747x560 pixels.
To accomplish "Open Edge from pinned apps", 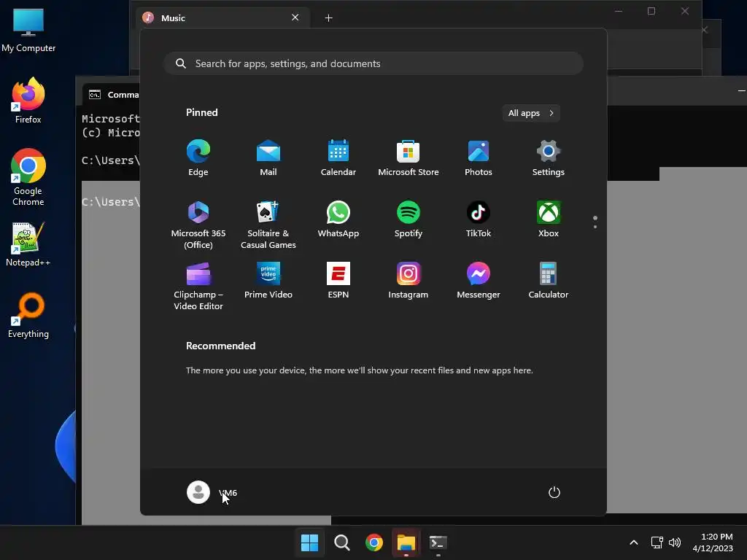I will tap(198, 158).
